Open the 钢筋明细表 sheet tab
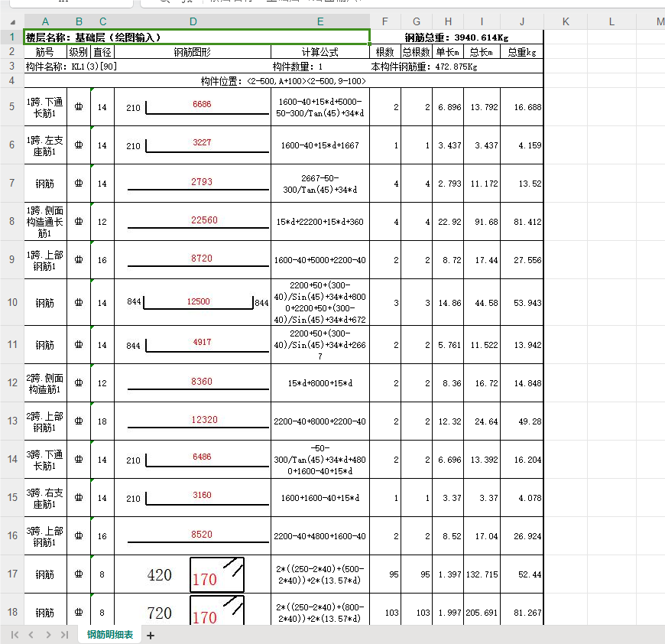The image size is (665, 644). click(110, 635)
